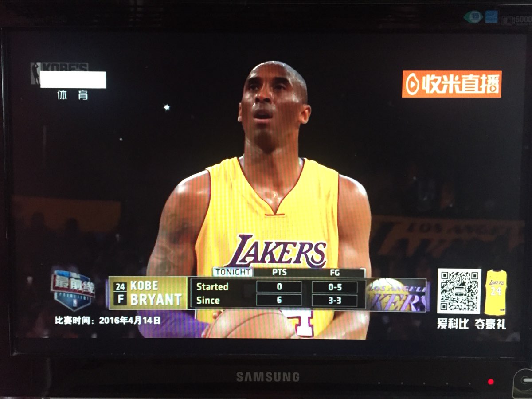Click the TONIGHT label on the stats graphic
Image resolution: width=532 pixels, height=399 pixels.
pos(233,272)
